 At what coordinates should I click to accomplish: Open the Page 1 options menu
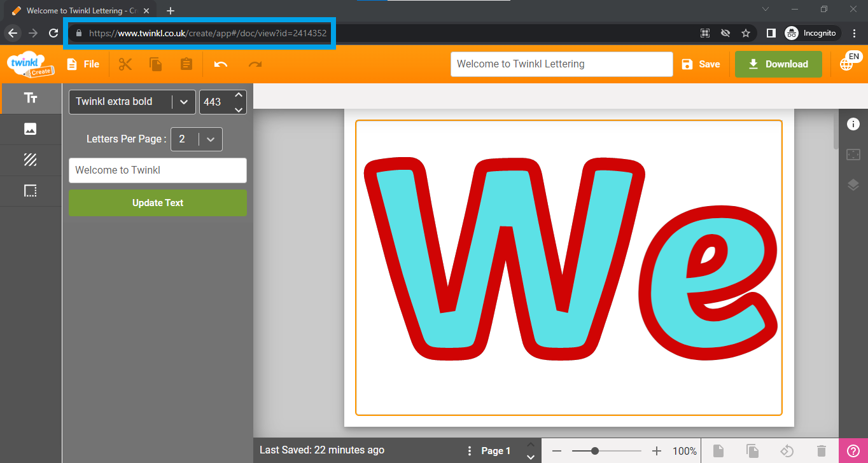pos(470,451)
